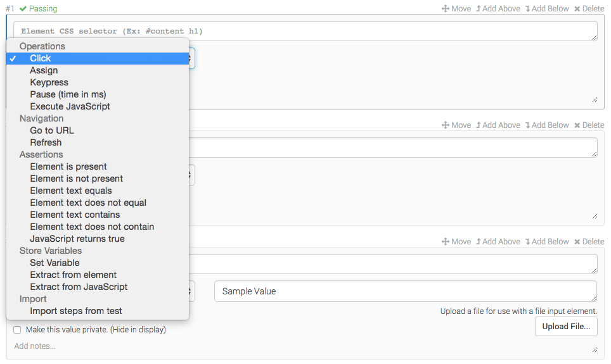Click Move icon on the second step

coord(446,125)
